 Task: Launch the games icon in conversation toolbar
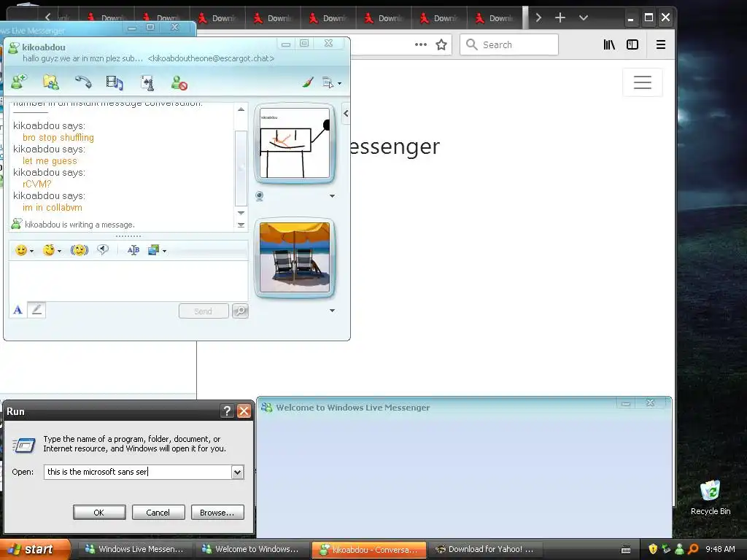(x=147, y=83)
